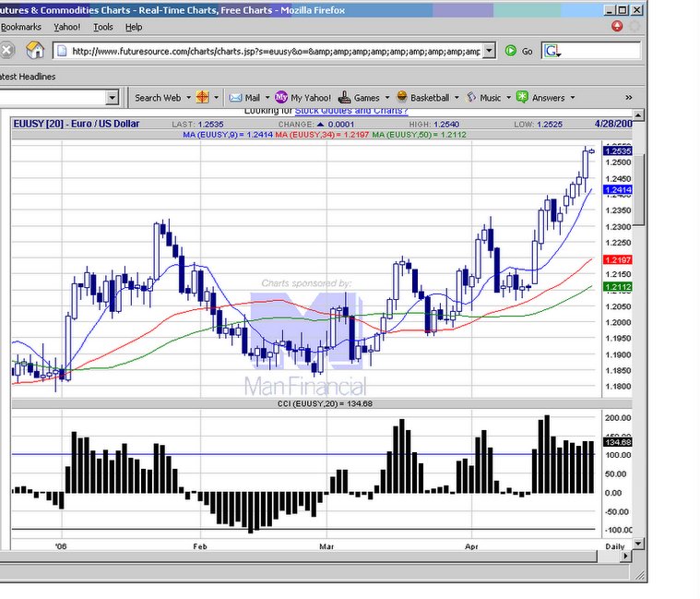Screen dimensions: 700x599
Task: Click the purple My Yahoo! icon
Action: [x=281, y=97]
